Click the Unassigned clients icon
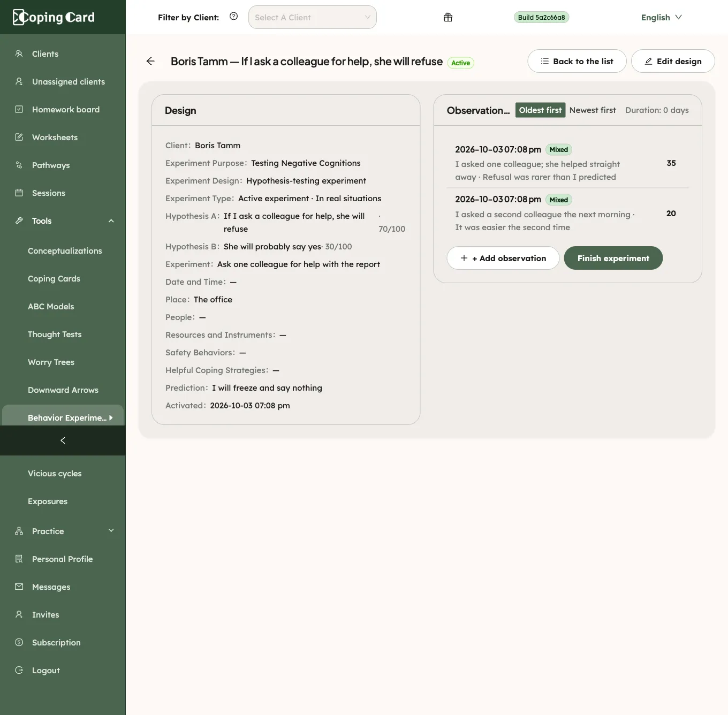The image size is (728, 715). pyautogui.click(x=19, y=81)
